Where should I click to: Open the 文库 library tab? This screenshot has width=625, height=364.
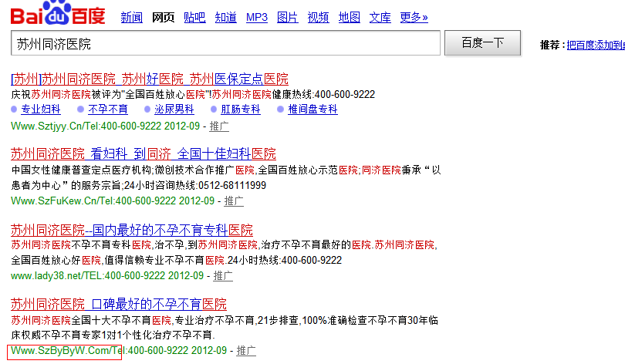coord(380,18)
